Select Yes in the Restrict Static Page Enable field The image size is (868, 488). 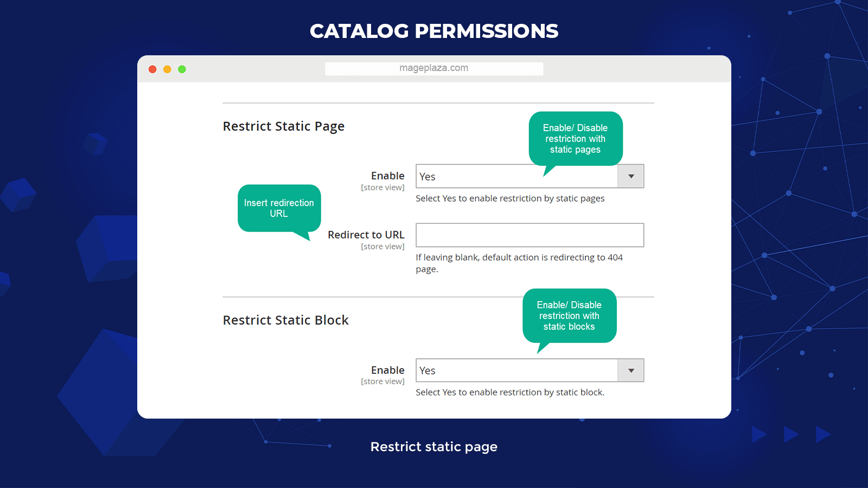(515, 176)
